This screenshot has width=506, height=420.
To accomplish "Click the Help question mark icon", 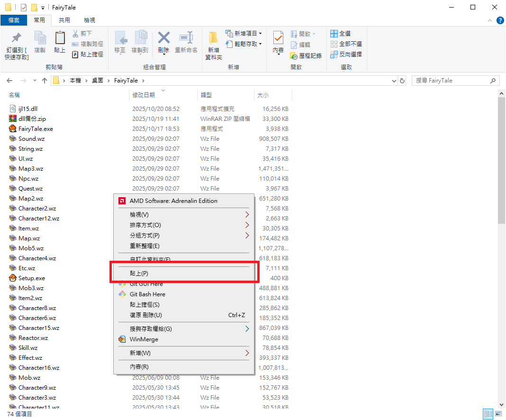I will [x=500, y=20].
